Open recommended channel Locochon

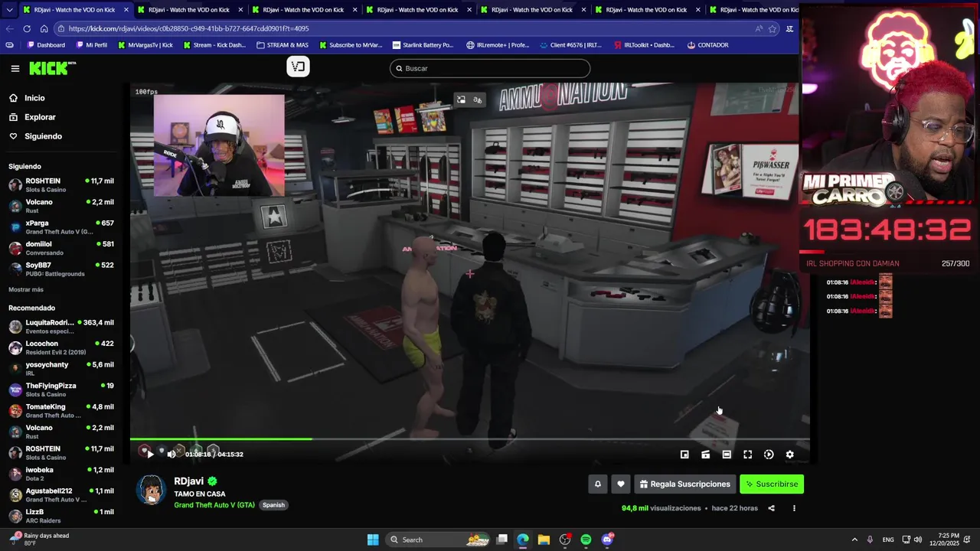61,347
